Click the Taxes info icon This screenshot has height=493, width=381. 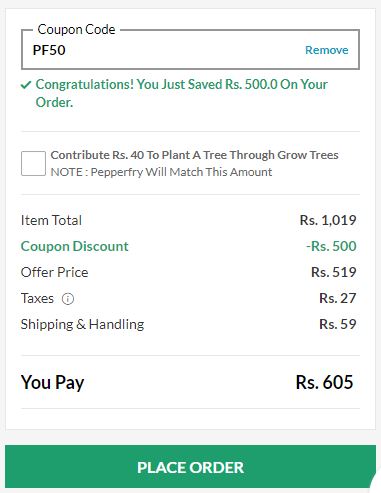[x=68, y=299]
